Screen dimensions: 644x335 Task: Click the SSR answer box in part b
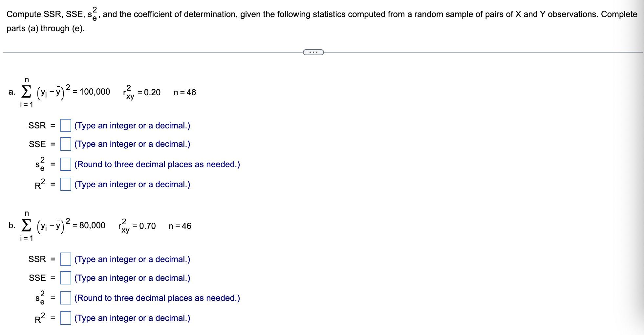[66, 259]
